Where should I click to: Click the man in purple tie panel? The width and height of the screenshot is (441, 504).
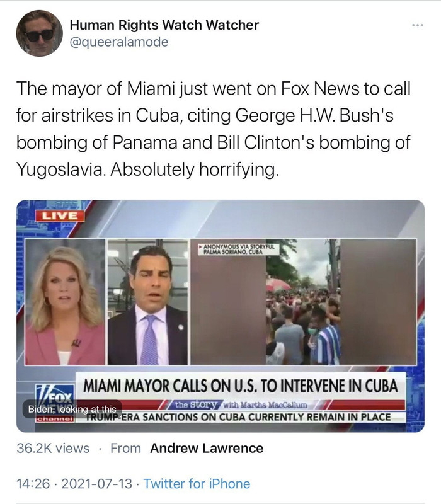tap(147, 302)
